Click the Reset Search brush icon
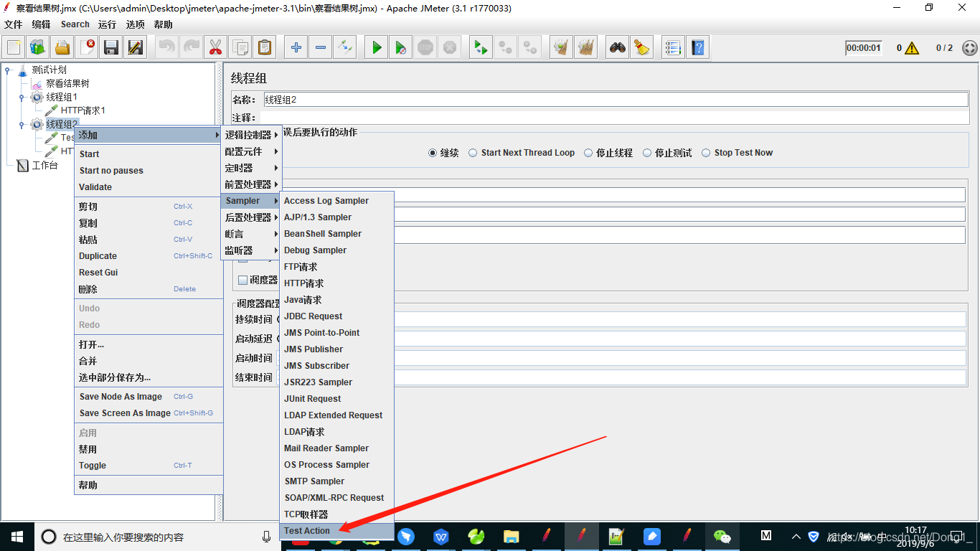 [642, 47]
